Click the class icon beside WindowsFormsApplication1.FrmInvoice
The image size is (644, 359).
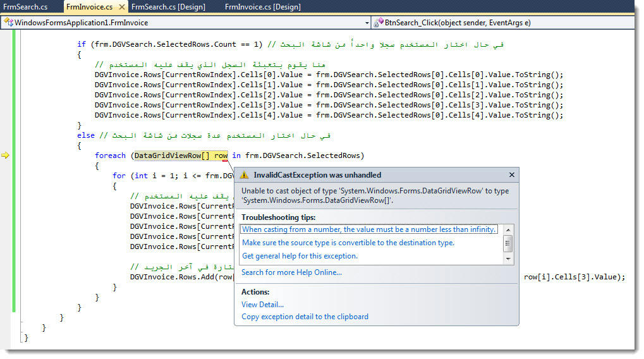(8, 23)
